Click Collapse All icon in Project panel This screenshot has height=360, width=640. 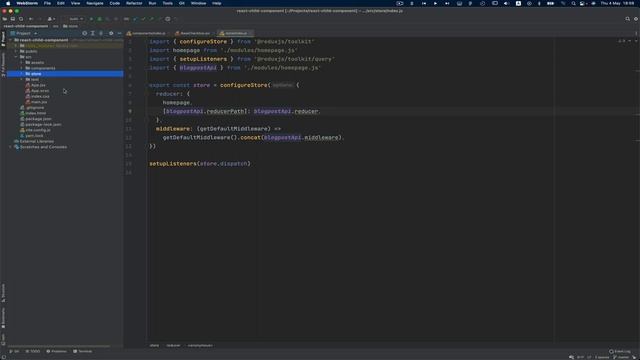click(101, 33)
